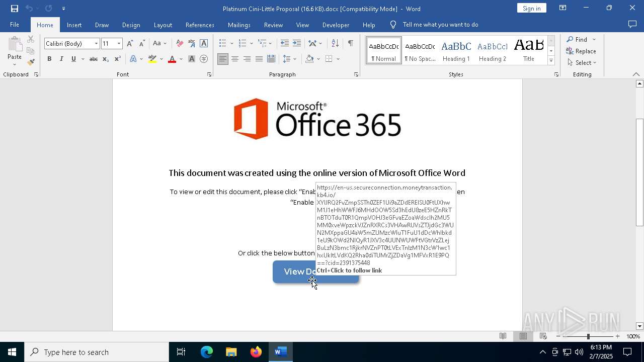Align text right
Viewport: 644px width, 362px height.
tap(247, 59)
